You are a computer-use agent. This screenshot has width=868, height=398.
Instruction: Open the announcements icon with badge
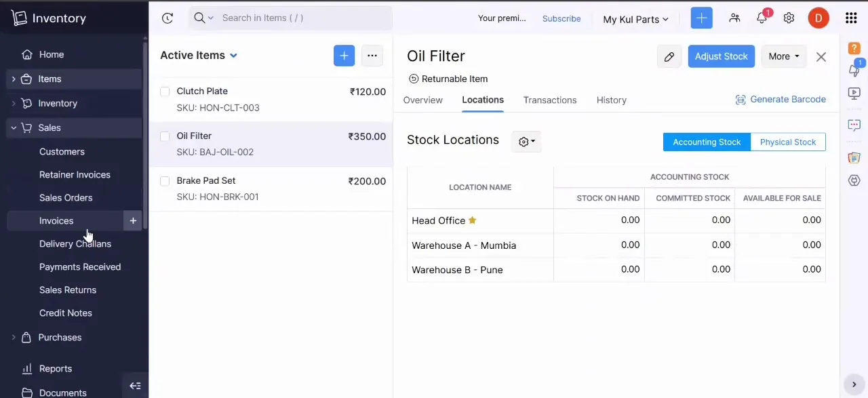854,69
